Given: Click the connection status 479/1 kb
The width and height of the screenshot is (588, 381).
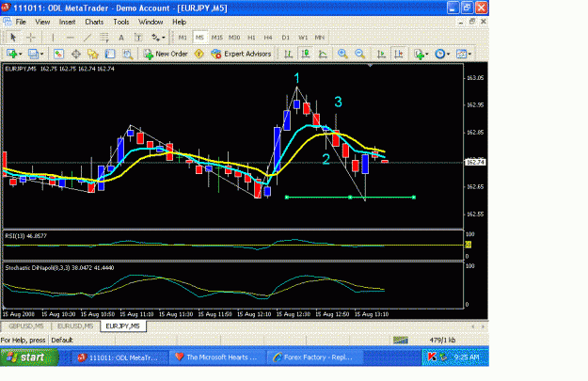Looking at the screenshot, I should click(x=442, y=341).
